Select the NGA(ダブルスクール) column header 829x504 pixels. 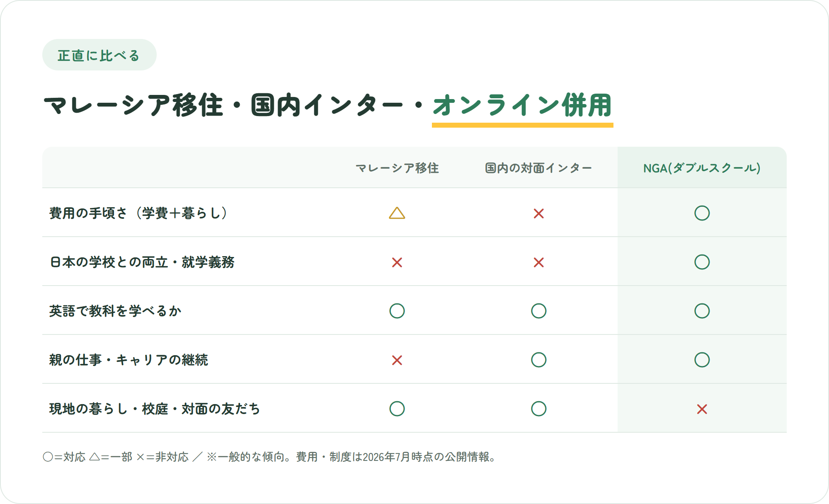pyautogui.click(x=702, y=168)
